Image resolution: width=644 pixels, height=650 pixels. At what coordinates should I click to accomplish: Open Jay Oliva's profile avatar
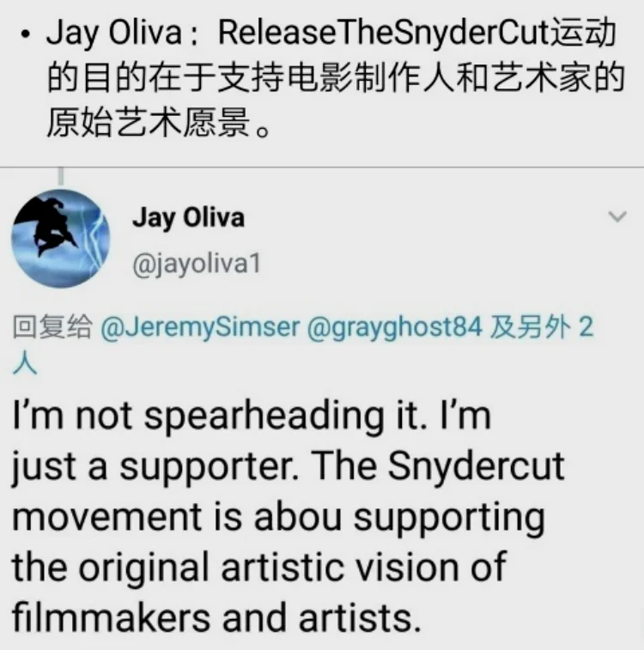(x=60, y=239)
